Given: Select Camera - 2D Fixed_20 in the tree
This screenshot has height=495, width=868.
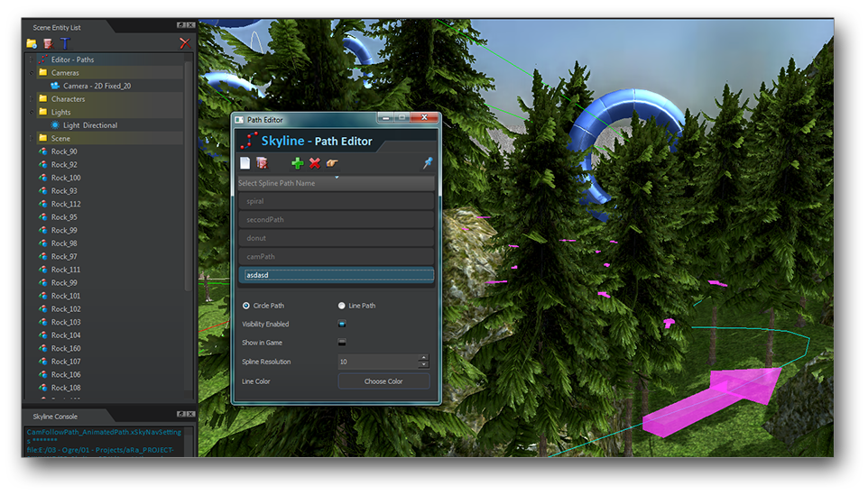Looking at the screenshot, I should pos(97,86).
